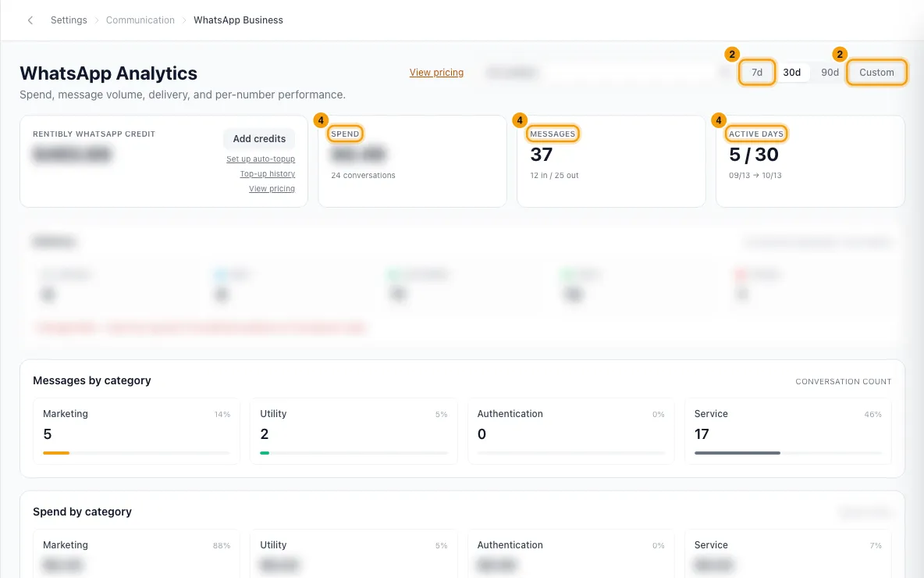924x578 pixels.
Task: Switch date range to 7d
Action: pos(757,73)
